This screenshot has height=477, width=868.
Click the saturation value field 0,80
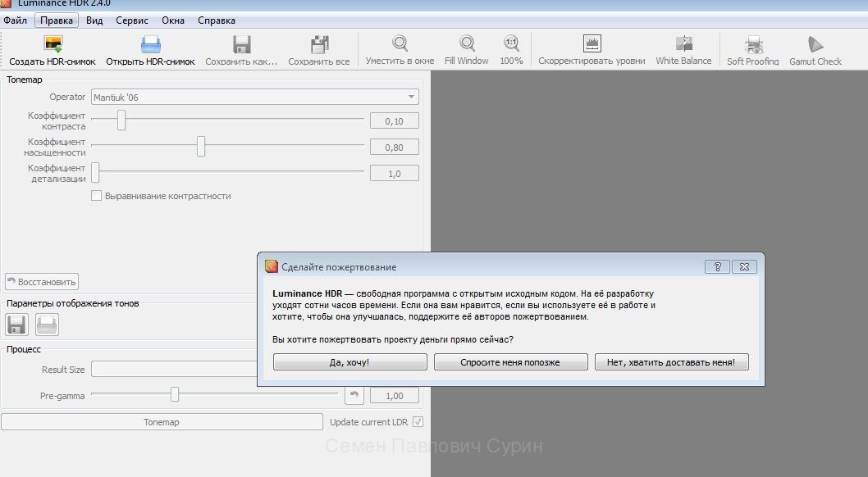(394, 148)
